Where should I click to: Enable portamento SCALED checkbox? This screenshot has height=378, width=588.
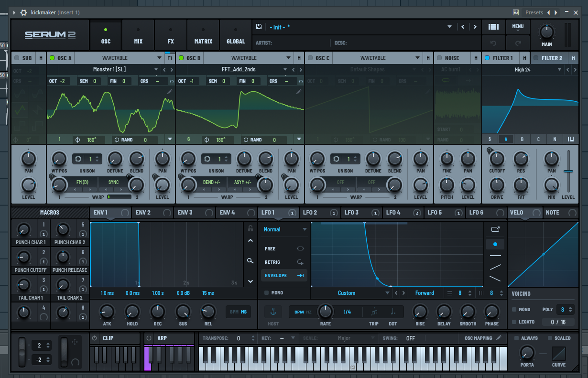550,338
